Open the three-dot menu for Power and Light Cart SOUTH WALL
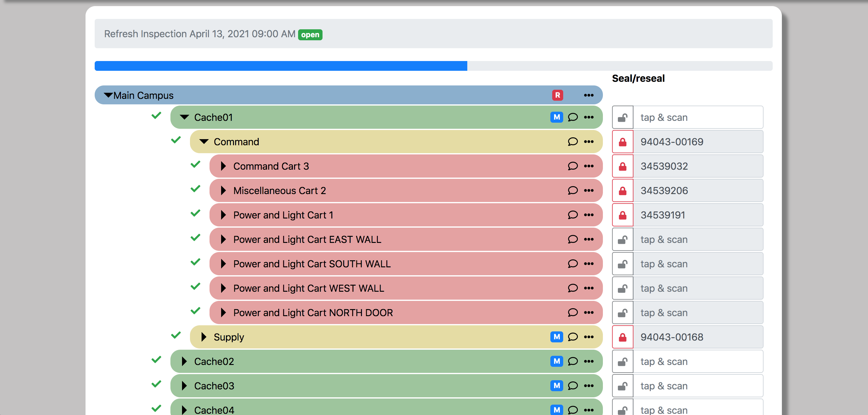Screen dimensions: 868x415 tap(589, 264)
